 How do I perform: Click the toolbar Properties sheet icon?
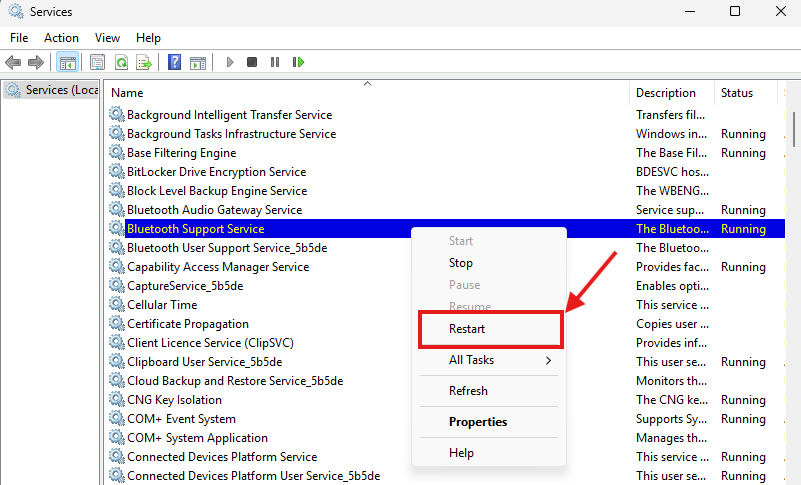pos(98,62)
